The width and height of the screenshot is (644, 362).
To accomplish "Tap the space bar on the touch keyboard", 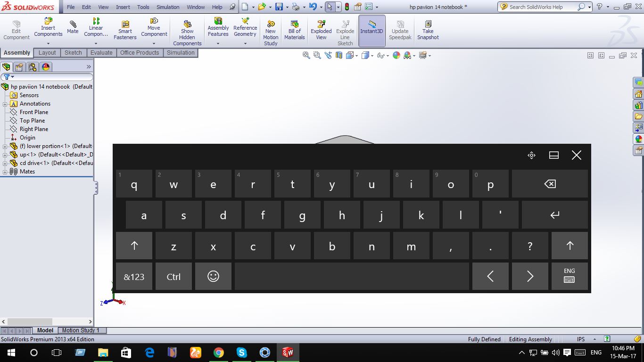I will click(352, 277).
